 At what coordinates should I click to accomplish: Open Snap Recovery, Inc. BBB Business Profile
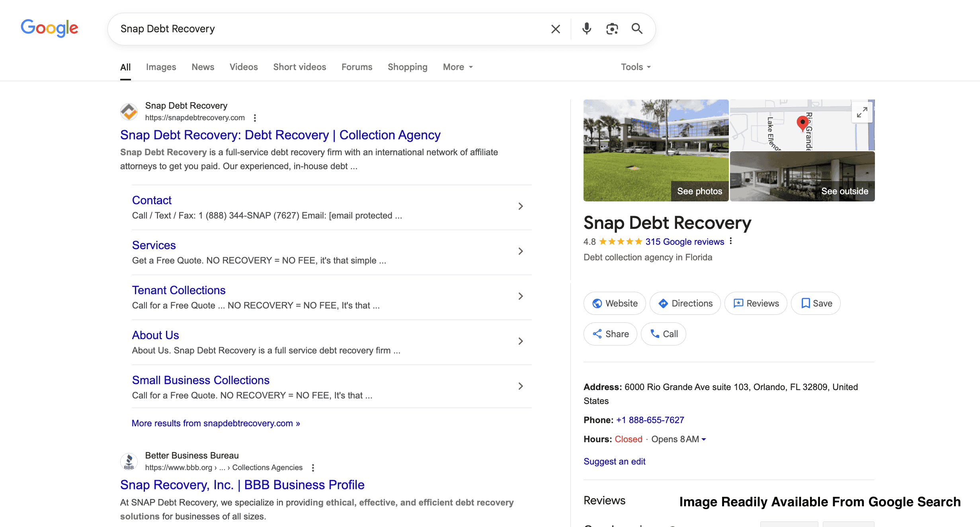coord(242,485)
